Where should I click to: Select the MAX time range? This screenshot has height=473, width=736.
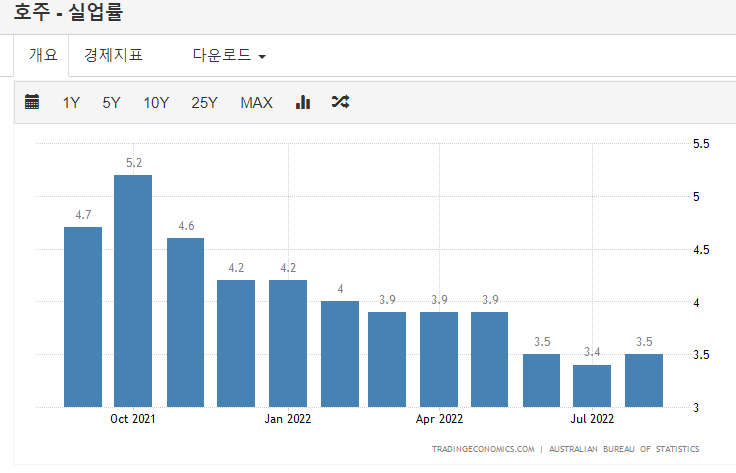(x=256, y=103)
